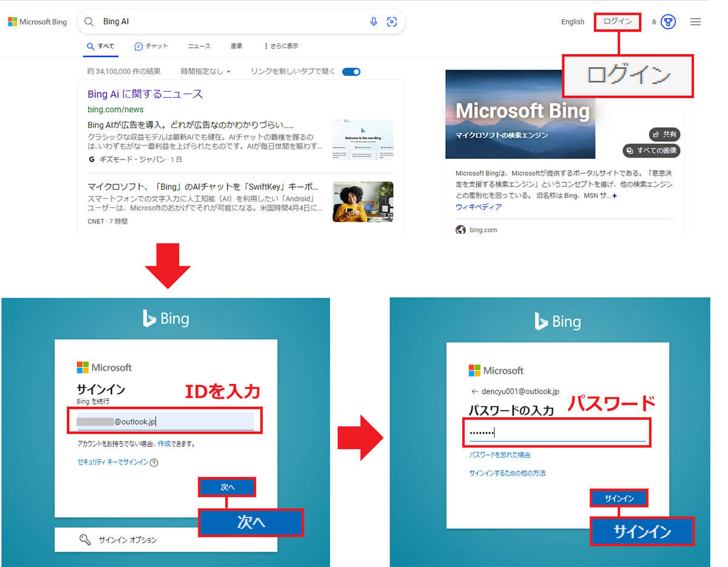The image size is (728, 567).
Task: Click 作成 link to create account
Action: point(164,444)
